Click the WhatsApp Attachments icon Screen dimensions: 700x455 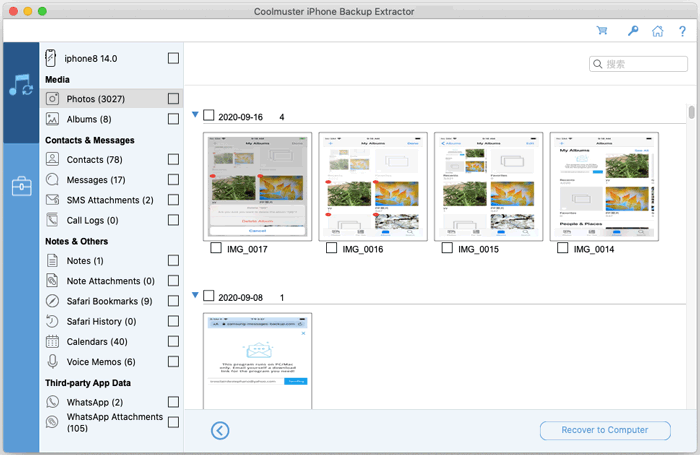(x=52, y=422)
